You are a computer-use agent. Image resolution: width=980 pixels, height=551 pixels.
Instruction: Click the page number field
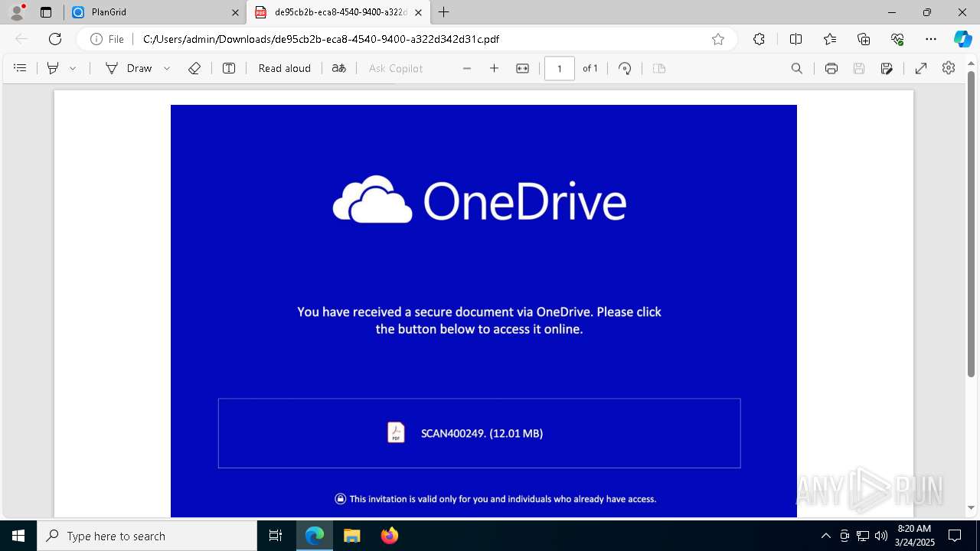560,68
